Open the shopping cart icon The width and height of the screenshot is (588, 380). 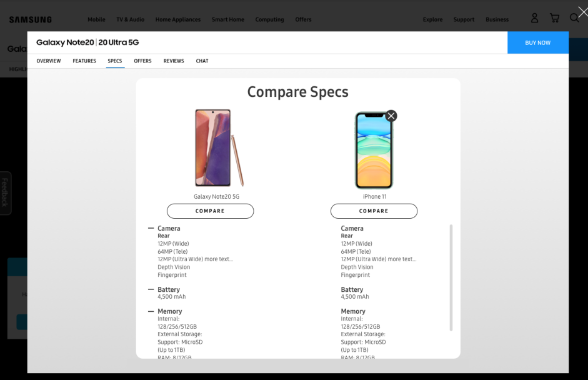point(554,18)
